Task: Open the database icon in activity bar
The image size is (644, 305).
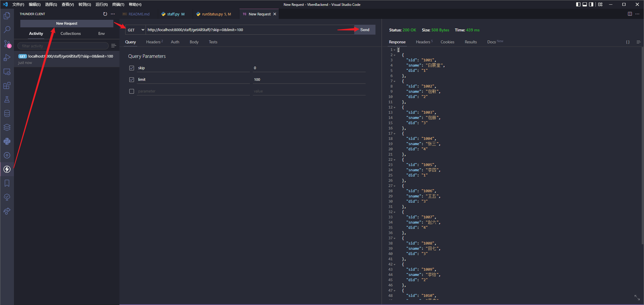Action: pos(7,113)
